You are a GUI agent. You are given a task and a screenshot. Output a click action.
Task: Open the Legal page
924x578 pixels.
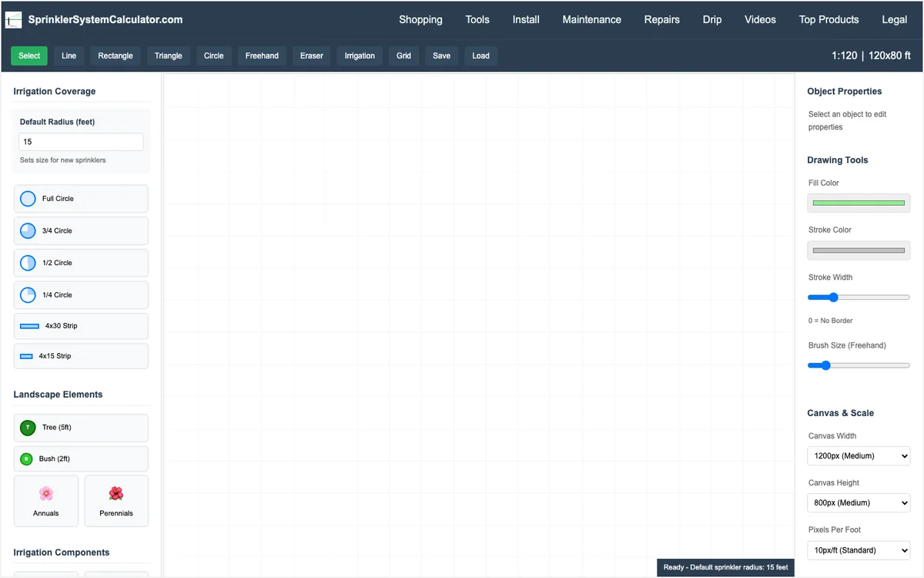(x=894, y=20)
